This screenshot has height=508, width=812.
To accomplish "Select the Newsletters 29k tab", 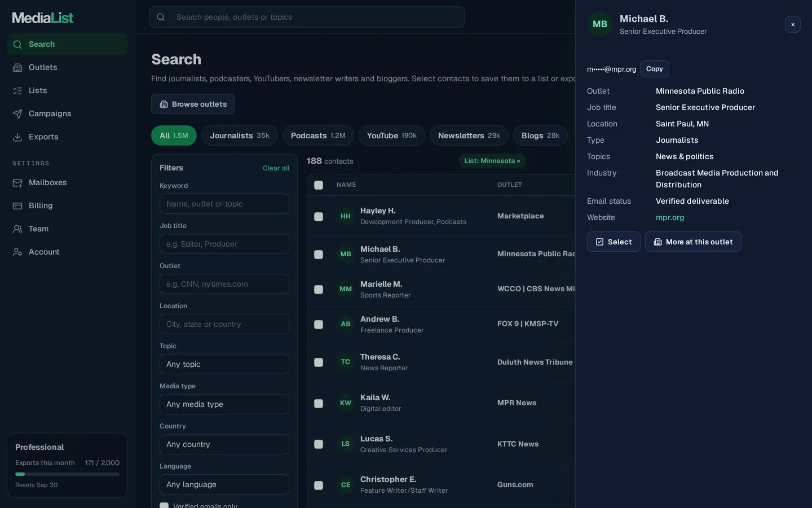I will [x=469, y=135].
